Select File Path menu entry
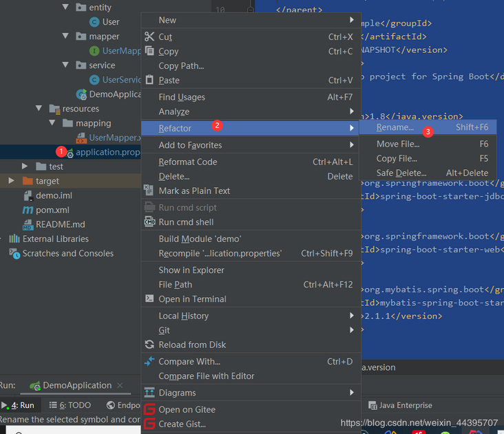Screen dimensions: 504x434 coord(251,285)
